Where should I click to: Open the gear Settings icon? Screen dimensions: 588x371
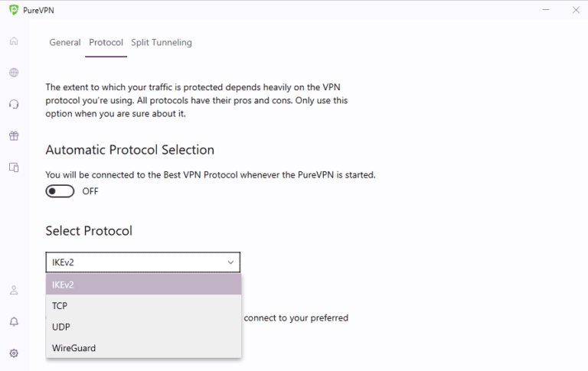[14, 353]
